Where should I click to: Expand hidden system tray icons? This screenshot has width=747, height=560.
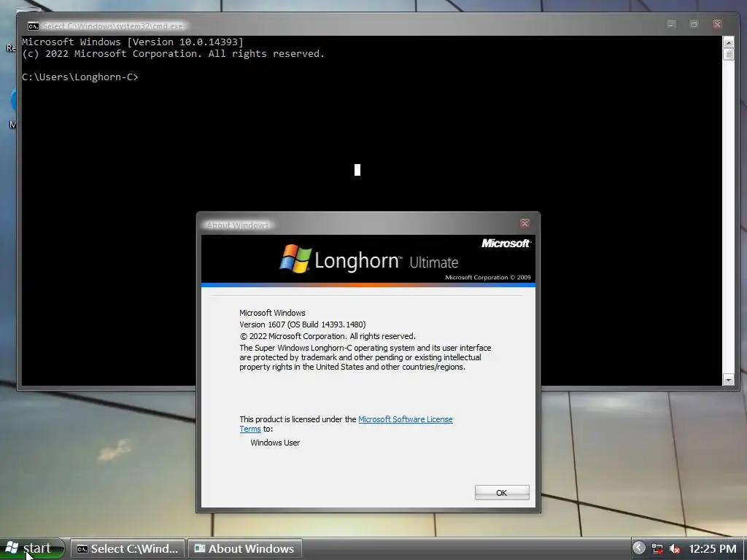(x=639, y=548)
